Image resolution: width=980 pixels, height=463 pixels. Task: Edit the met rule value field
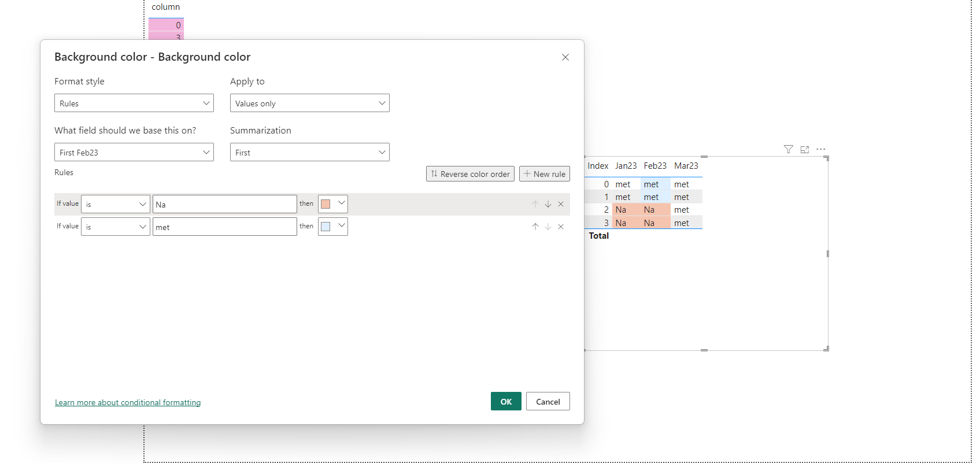coord(225,227)
